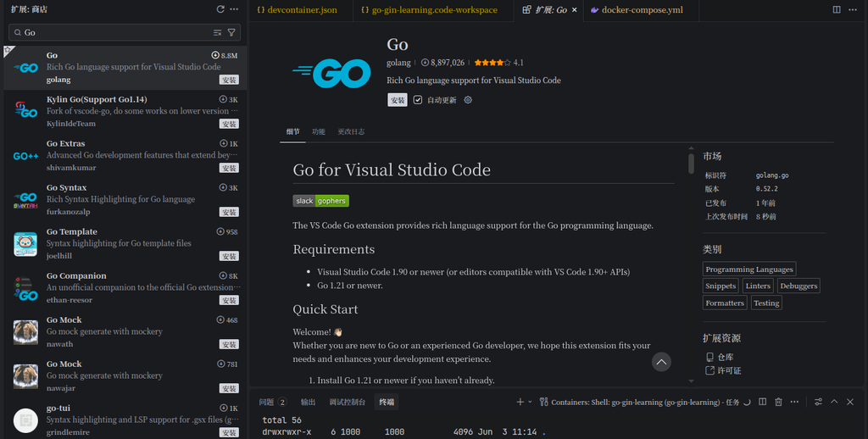
Task: Click the large Go logo
Action: [x=331, y=73]
